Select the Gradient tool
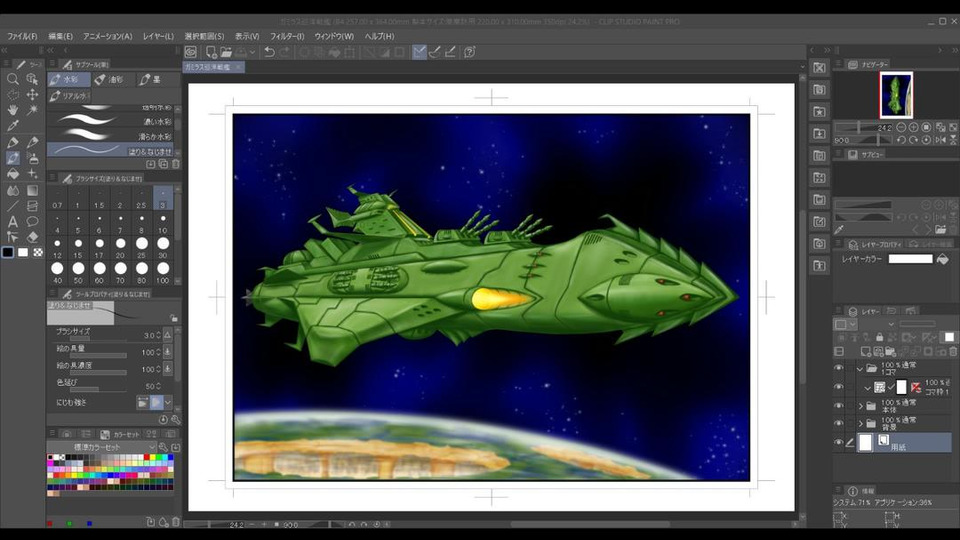This screenshot has height=540, width=960. 32,190
